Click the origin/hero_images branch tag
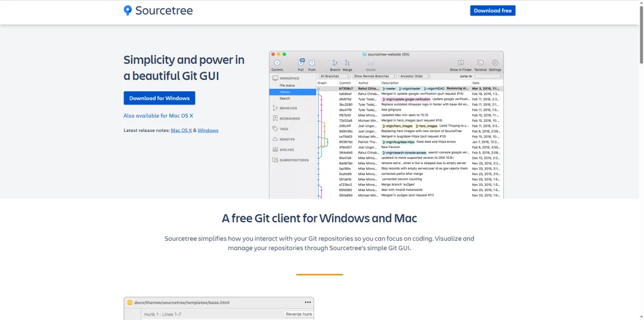This screenshot has width=644, height=320. (x=398, y=126)
